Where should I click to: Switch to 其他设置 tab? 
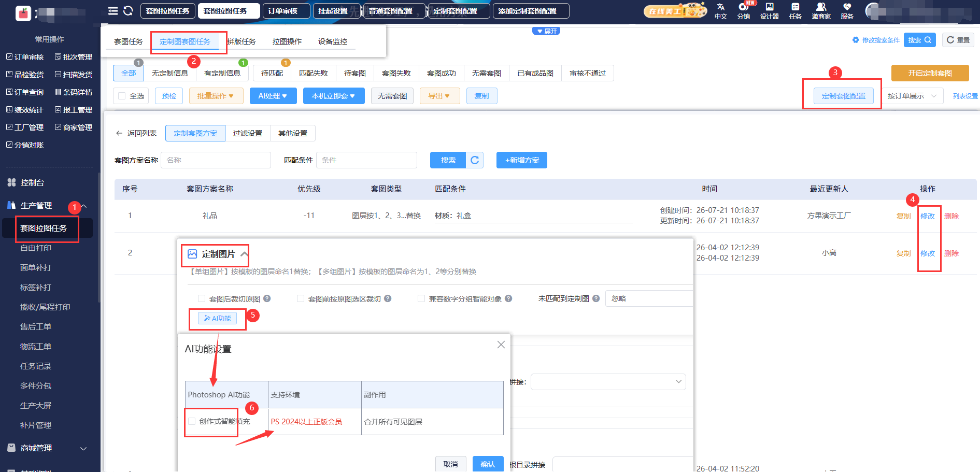click(x=293, y=133)
